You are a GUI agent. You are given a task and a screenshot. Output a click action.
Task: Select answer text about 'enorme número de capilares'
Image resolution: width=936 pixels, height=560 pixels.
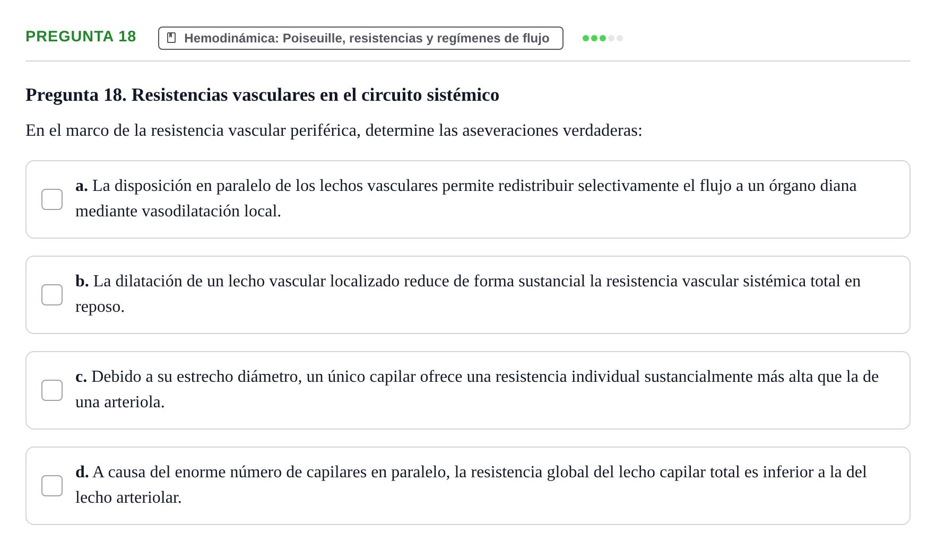coord(471,485)
